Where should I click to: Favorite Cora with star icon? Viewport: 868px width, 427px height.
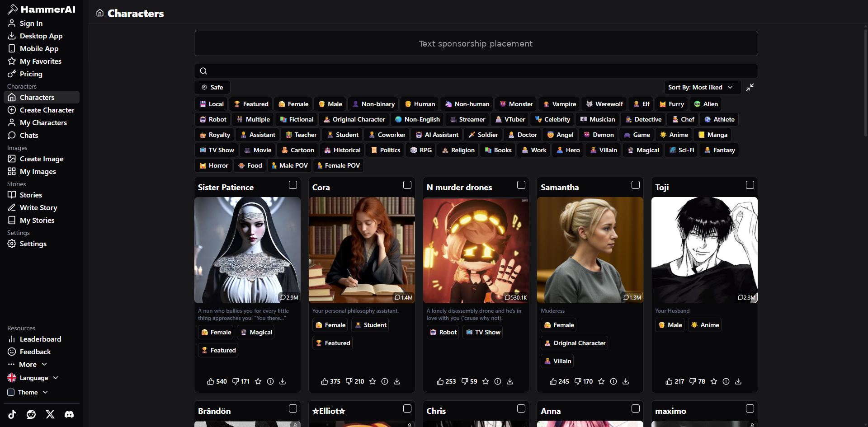pos(373,381)
